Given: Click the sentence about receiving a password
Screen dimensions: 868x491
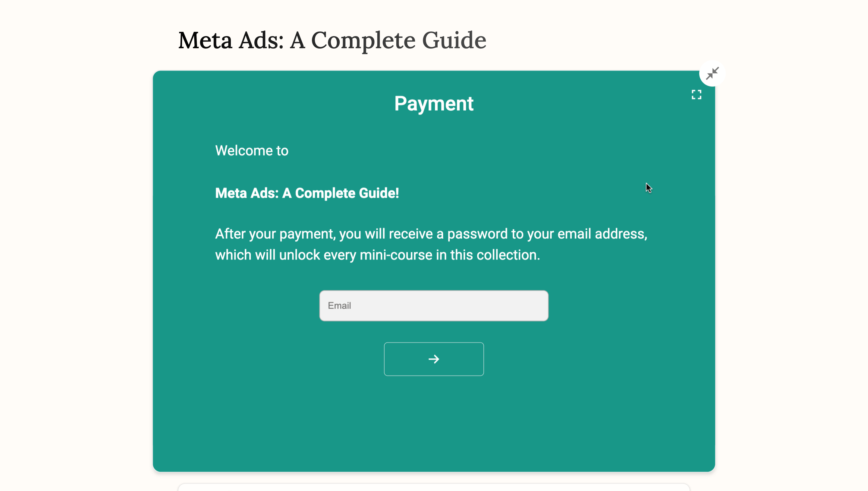Looking at the screenshot, I should tap(431, 234).
